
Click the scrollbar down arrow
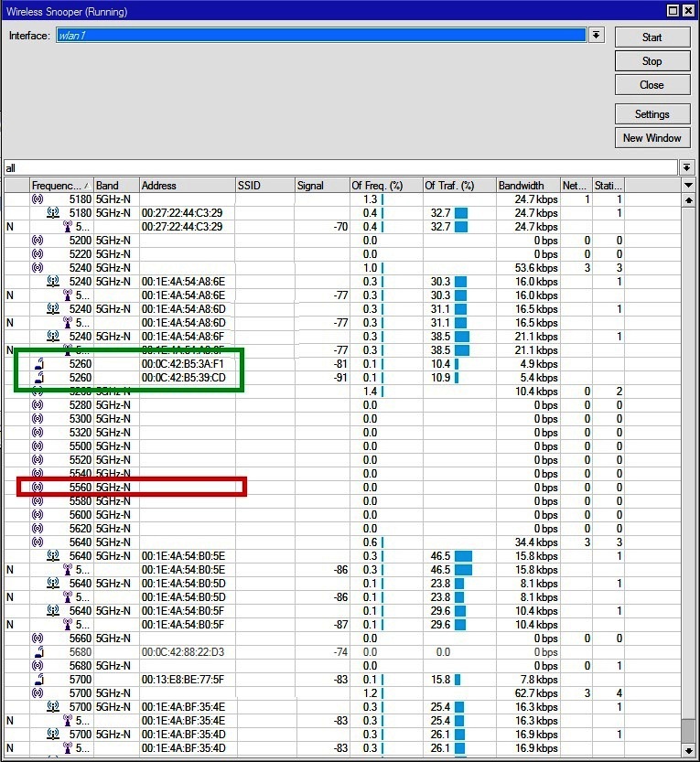click(688, 750)
